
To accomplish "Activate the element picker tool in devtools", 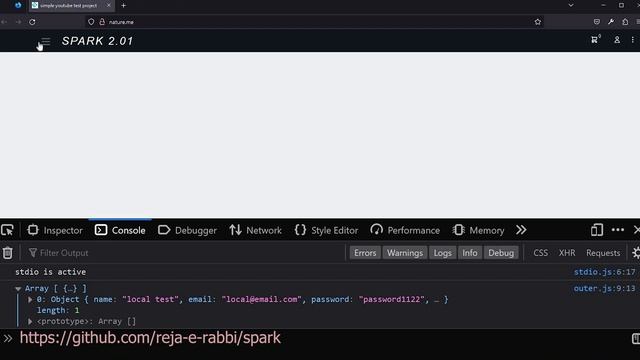I will (x=7, y=230).
